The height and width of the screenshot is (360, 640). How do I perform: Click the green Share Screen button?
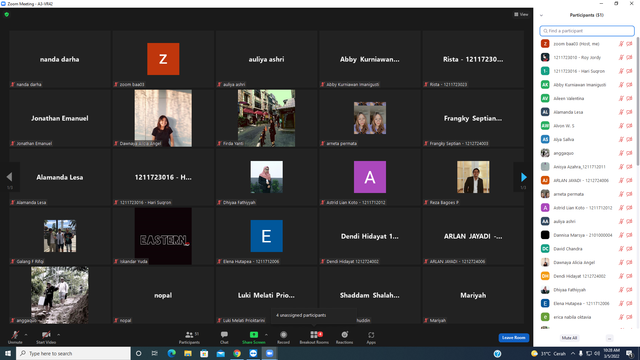[x=253, y=337]
